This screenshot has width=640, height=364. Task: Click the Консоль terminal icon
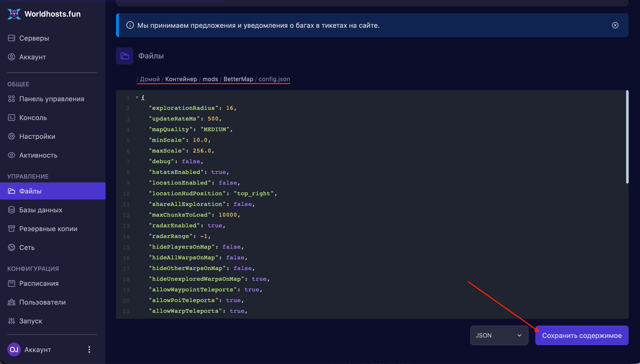[x=12, y=117]
